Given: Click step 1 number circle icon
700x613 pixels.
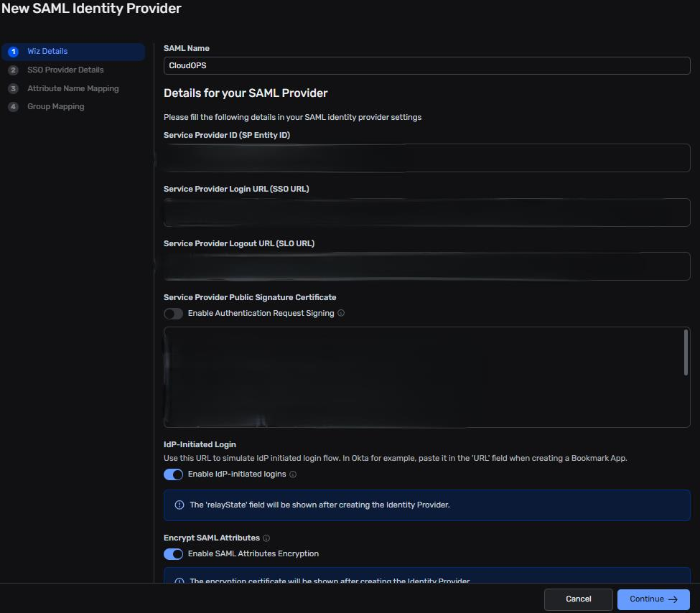Looking at the screenshot, I should click(x=13, y=52).
